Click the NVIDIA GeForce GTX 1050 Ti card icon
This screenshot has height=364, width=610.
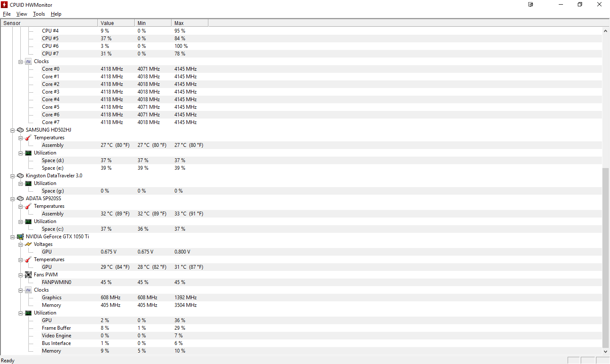[20, 237]
